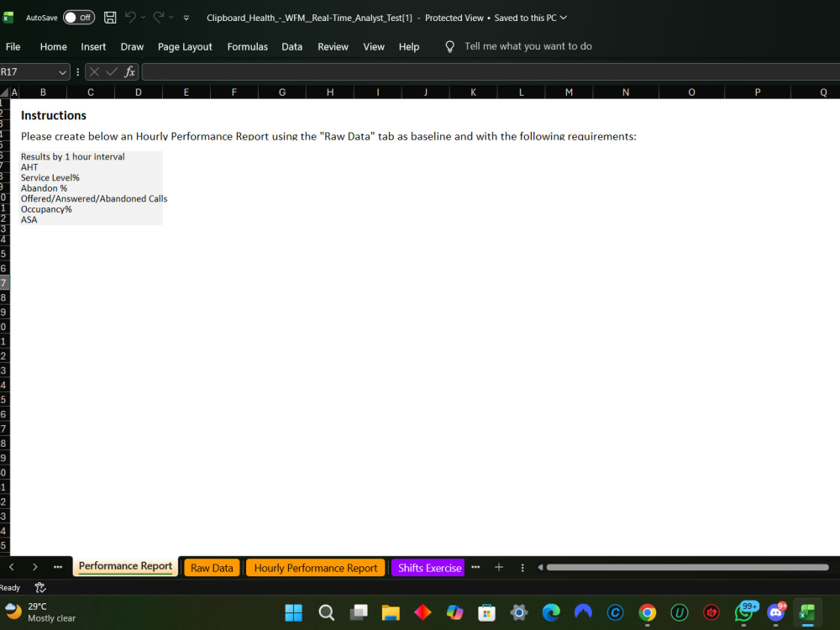Switch to the Home ribbon tab

pyautogui.click(x=53, y=46)
